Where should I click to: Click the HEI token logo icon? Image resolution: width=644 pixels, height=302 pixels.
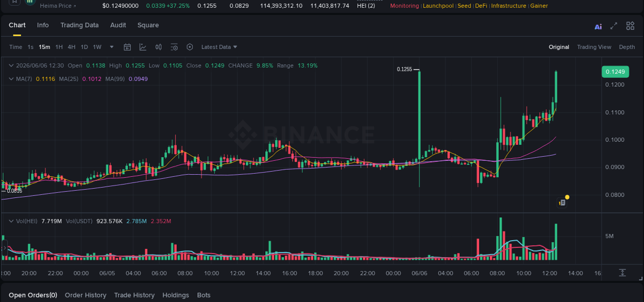(30, 2)
